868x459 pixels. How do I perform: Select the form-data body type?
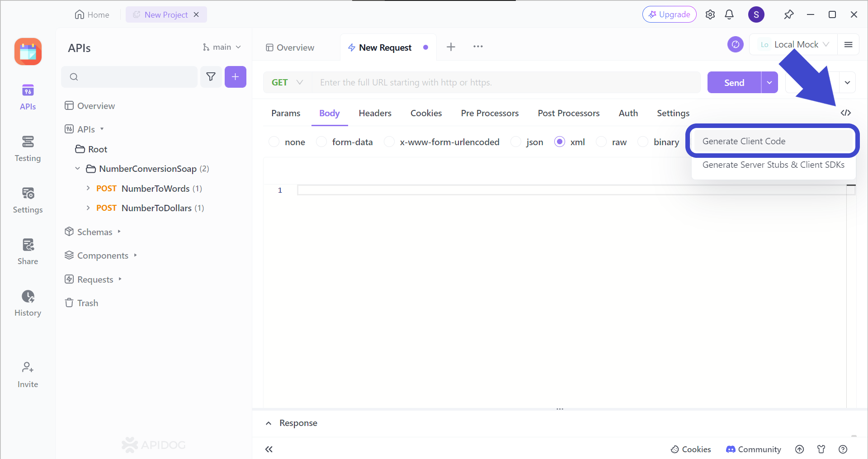pyautogui.click(x=321, y=142)
